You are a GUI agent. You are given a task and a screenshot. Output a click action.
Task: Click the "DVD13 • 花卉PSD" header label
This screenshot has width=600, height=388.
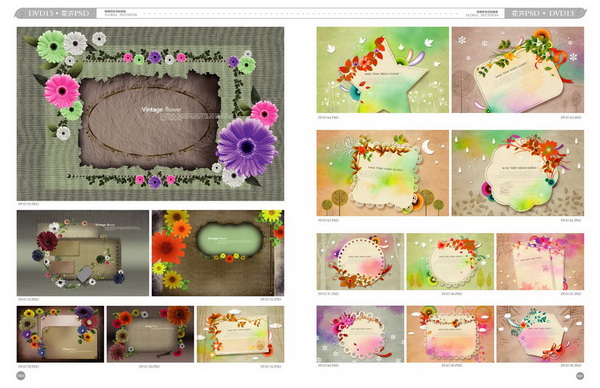[59, 13]
